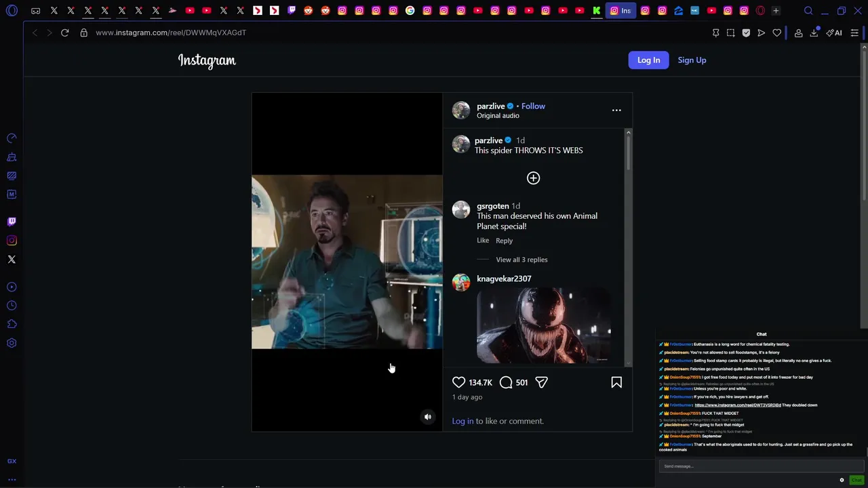Reply to gsrgoten's comment
This screenshot has width=868, height=488.
[x=504, y=241]
